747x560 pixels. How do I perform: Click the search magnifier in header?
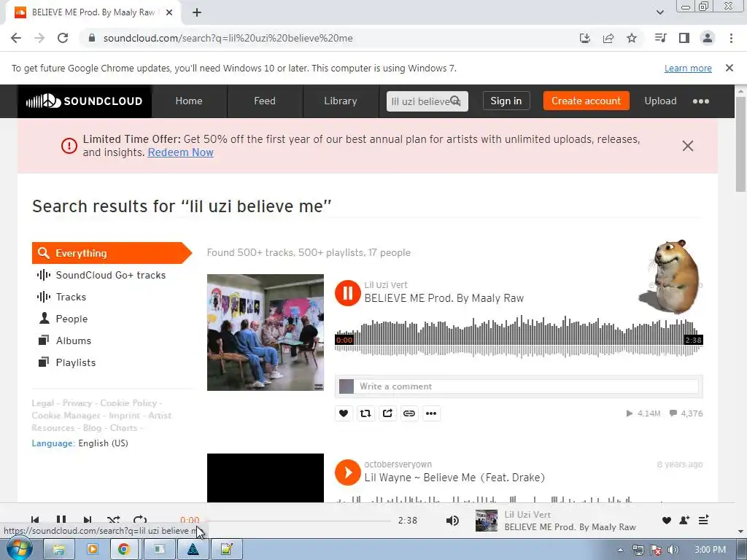click(x=455, y=101)
